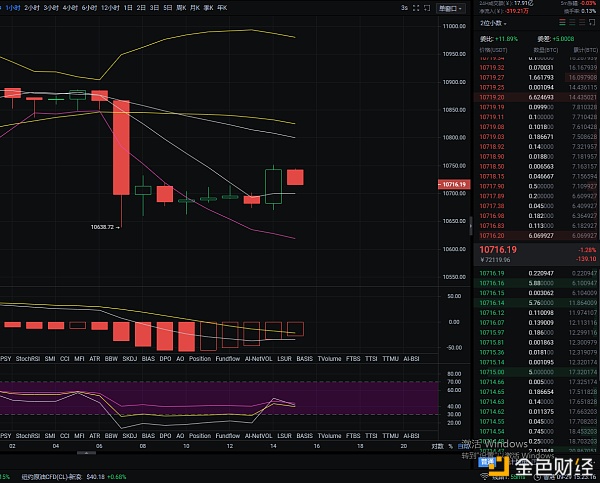Select TTSI in upper indicator bar
Viewport: 600px width, 483px height.
(371, 359)
